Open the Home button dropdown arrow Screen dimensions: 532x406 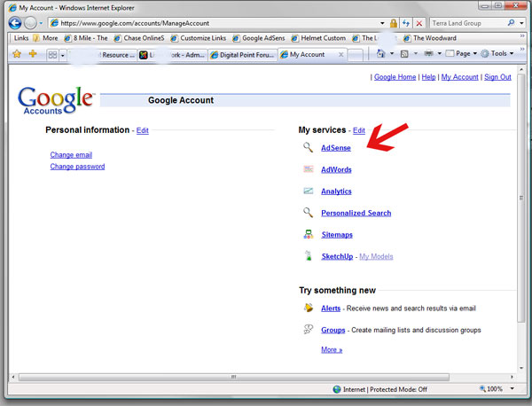392,53
